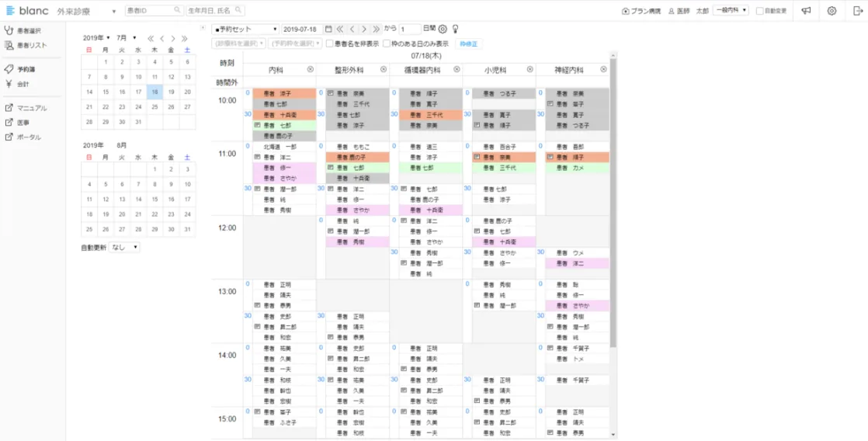Screen dimensions: 868x441
Task: Select July 25 in the mini calendar
Action: tap(155, 107)
